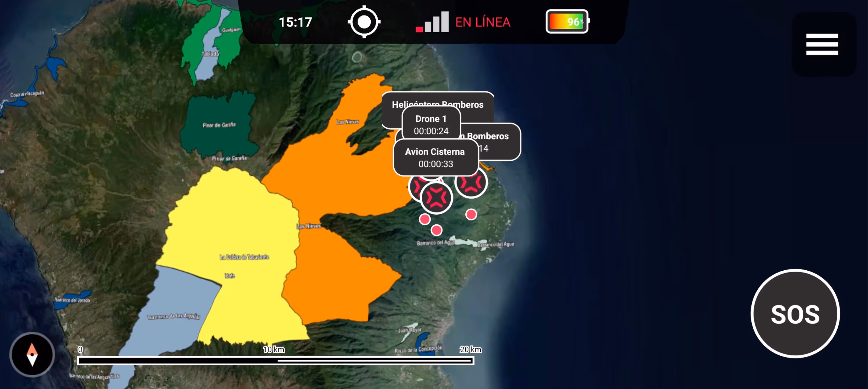
Task: Tap the 20 km scale label
Action: pos(471,350)
